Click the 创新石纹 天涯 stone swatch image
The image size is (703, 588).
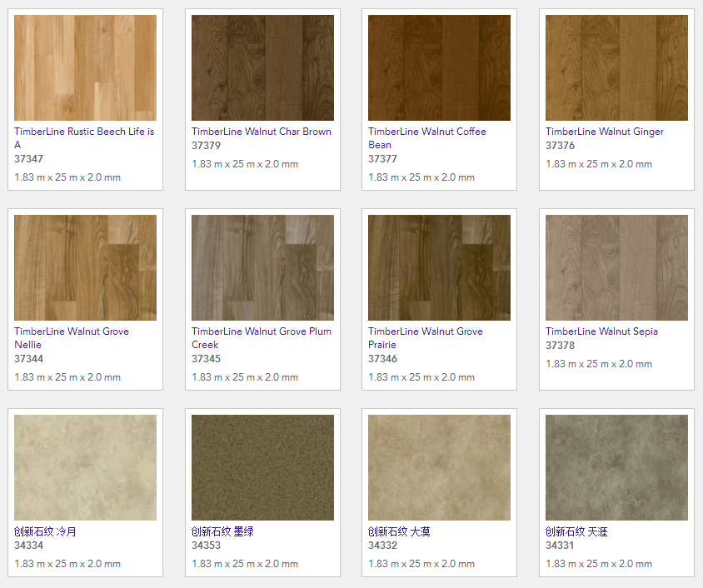616,467
